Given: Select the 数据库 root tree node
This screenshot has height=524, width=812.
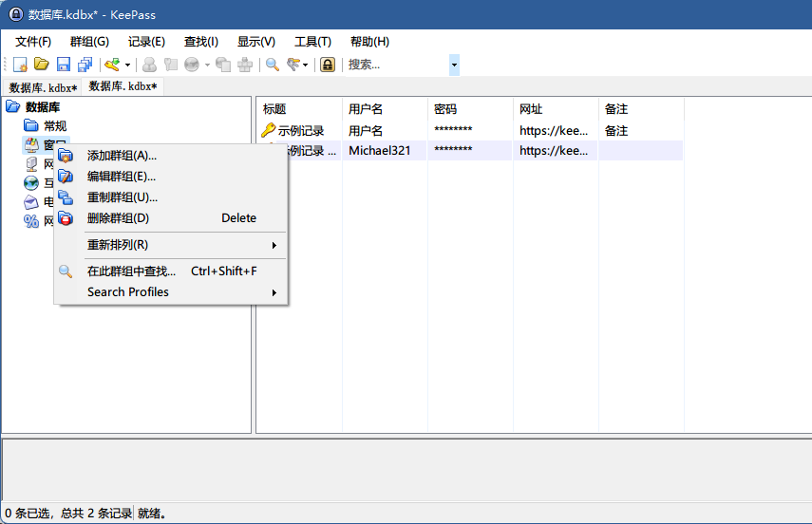Looking at the screenshot, I should click(x=43, y=107).
